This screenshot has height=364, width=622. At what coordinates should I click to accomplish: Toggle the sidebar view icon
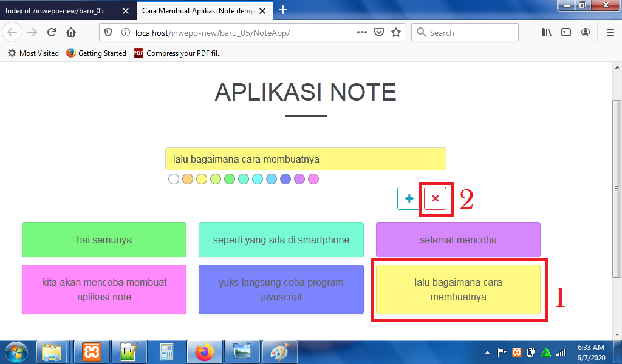[x=566, y=33]
